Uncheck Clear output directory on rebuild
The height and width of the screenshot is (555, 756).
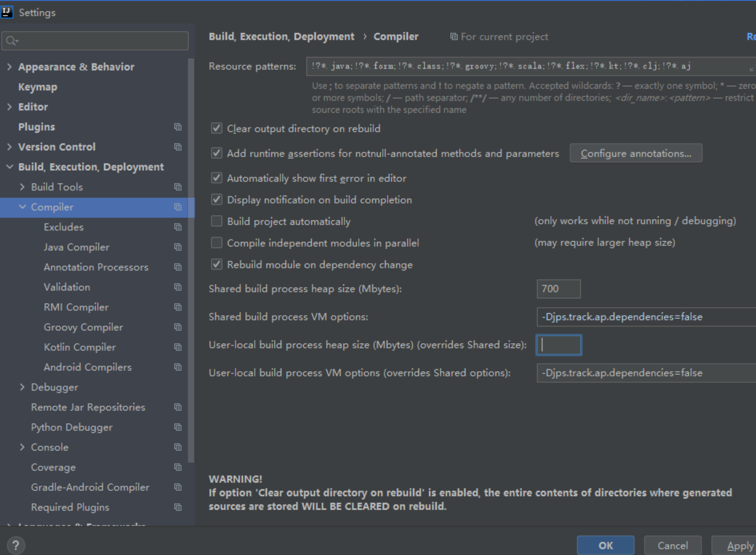[216, 128]
